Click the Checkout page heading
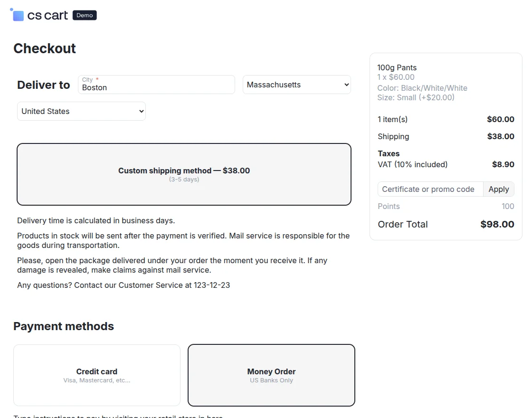Image resolution: width=532 pixels, height=418 pixels. (x=45, y=48)
